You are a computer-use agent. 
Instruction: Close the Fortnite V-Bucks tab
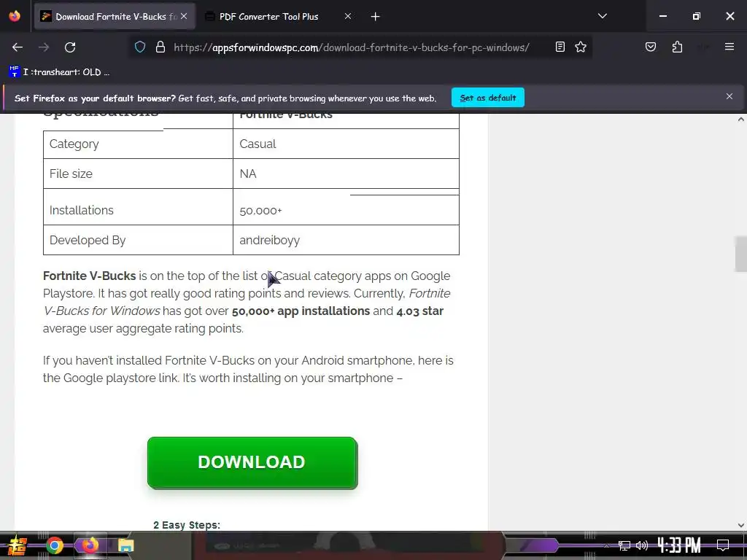click(184, 16)
